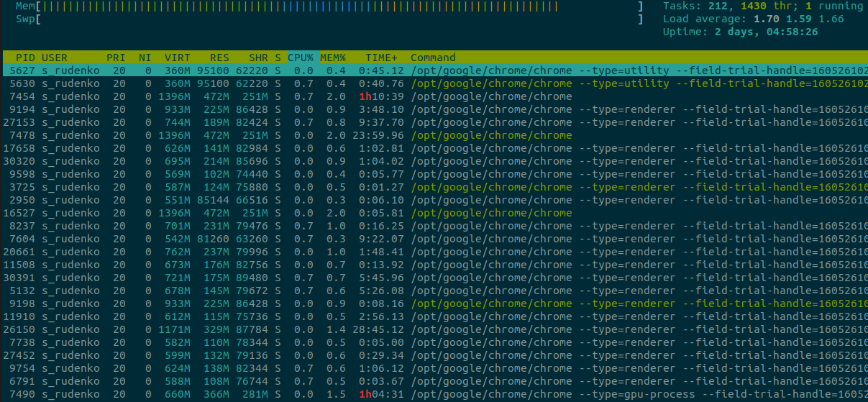
Task: Click TIME+ value 5:26.08
Action: (381, 291)
